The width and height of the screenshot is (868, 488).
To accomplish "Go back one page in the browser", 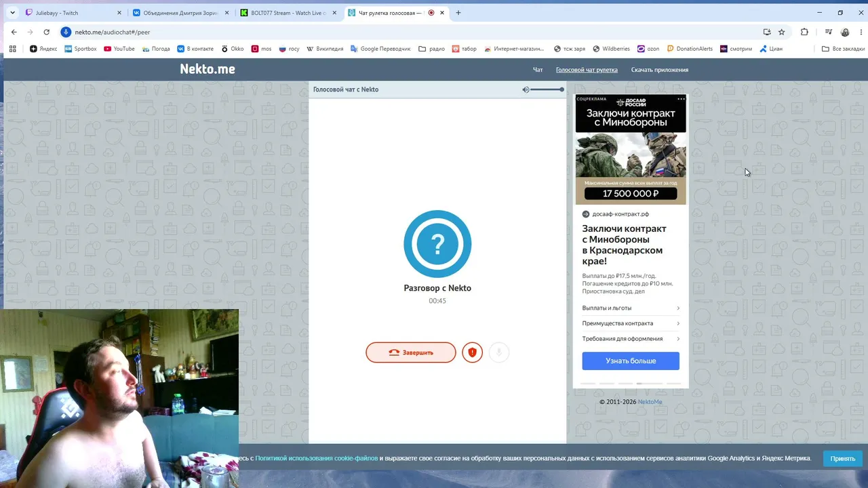I will [x=14, y=32].
